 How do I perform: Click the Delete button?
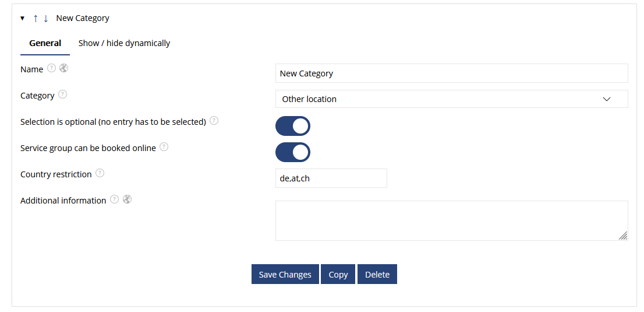(377, 274)
